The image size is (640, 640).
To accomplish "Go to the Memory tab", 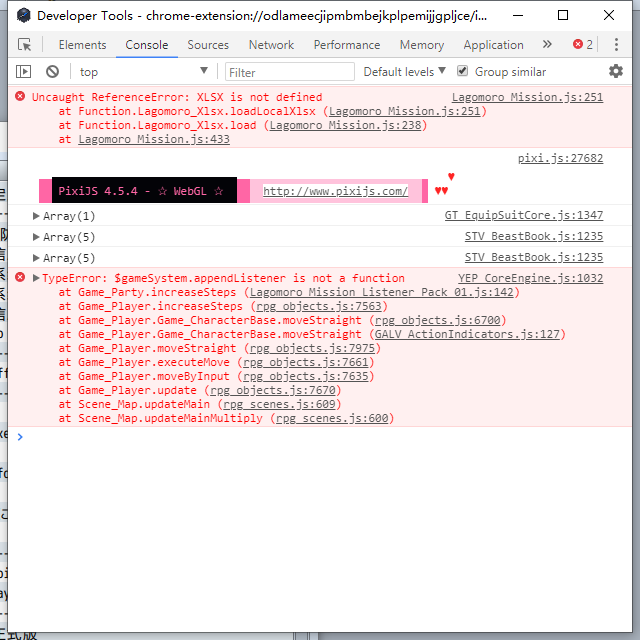I will (422, 45).
